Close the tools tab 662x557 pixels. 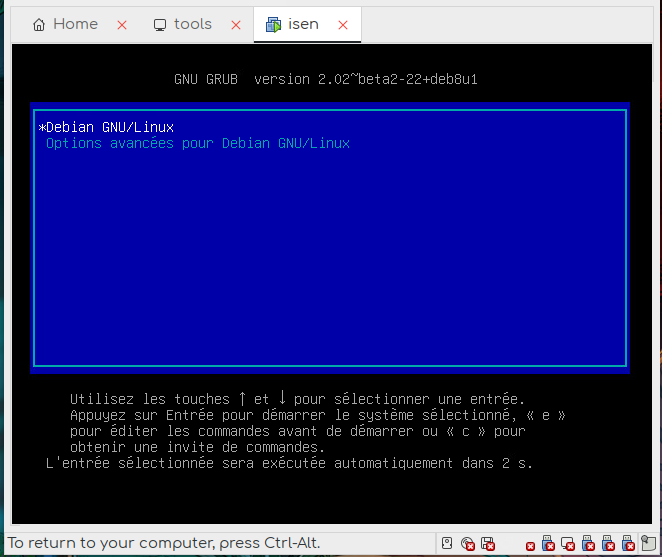[236, 25]
